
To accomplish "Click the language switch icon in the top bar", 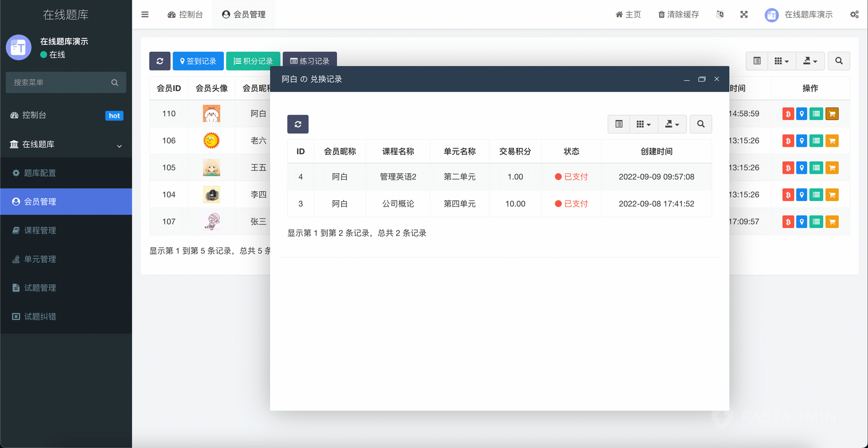I will pyautogui.click(x=720, y=14).
